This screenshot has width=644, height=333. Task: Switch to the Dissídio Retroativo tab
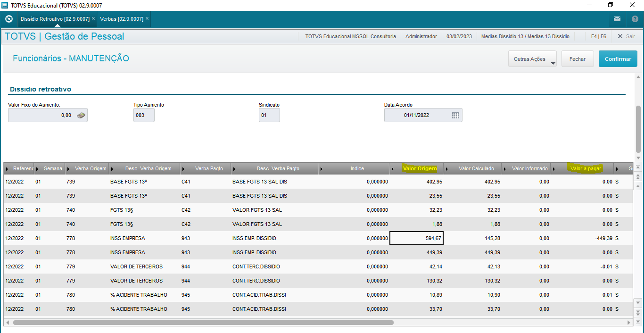55,19
